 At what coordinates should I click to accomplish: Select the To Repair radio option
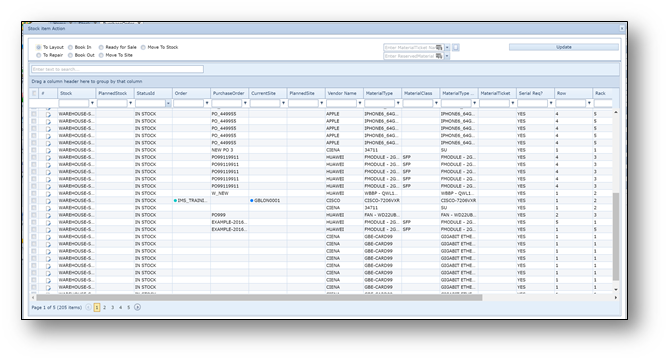tap(38, 55)
